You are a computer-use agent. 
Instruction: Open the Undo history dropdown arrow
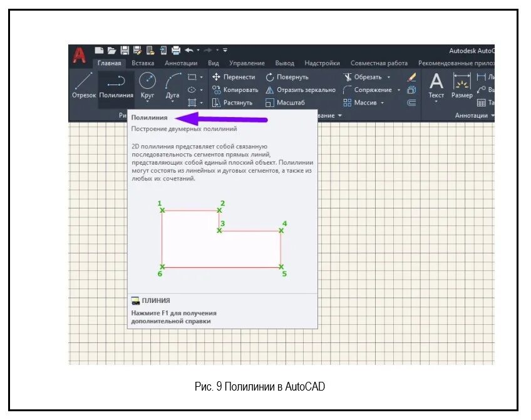tap(198, 51)
